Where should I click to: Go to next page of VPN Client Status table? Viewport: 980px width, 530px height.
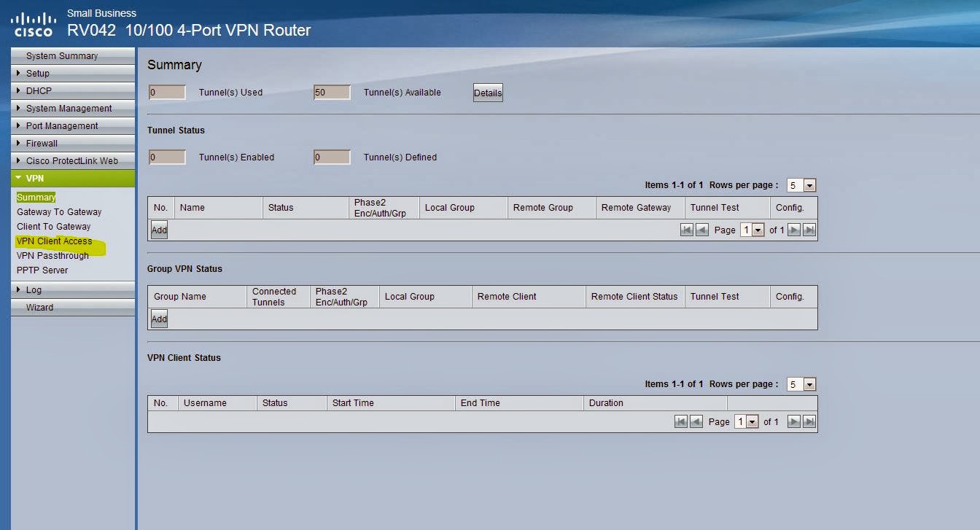794,421
